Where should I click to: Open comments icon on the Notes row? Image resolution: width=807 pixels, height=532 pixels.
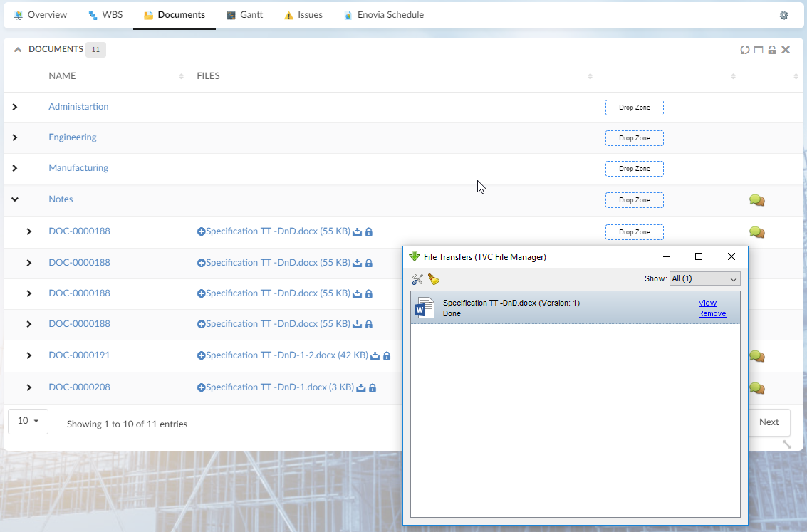pos(756,200)
